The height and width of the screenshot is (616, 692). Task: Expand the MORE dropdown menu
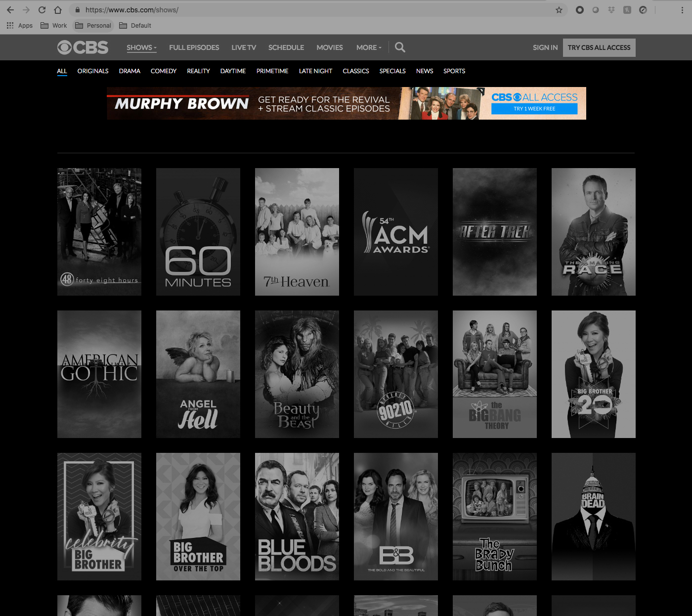(x=369, y=47)
